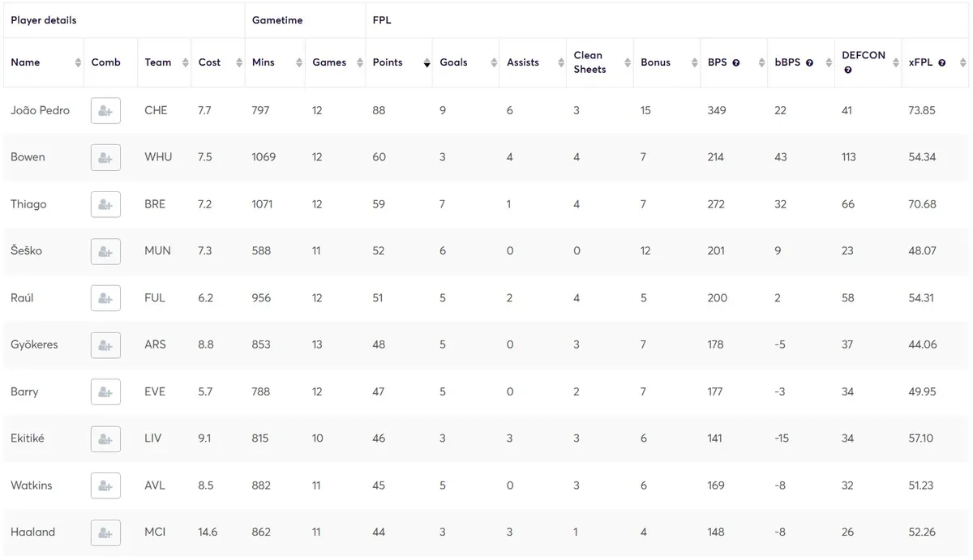This screenshot has height=560, width=973.
Task: Use the Goals column sort arrows
Action: point(495,62)
